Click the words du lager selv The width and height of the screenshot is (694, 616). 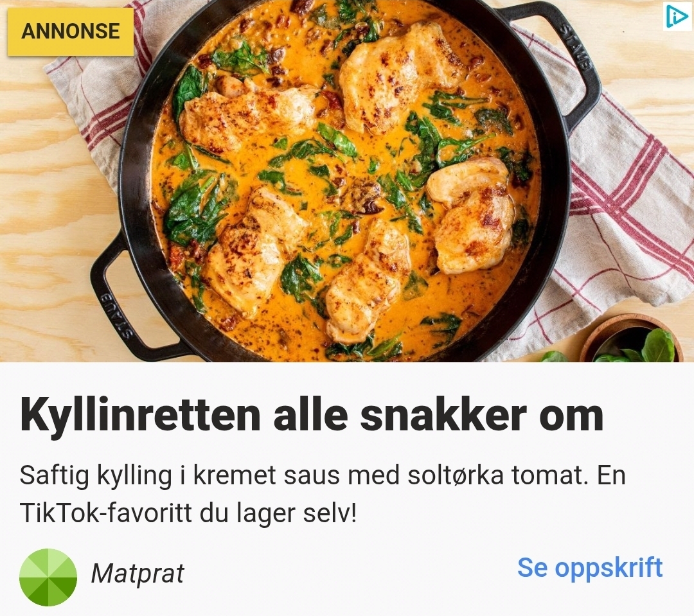pyautogui.click(x=278, y=514)
